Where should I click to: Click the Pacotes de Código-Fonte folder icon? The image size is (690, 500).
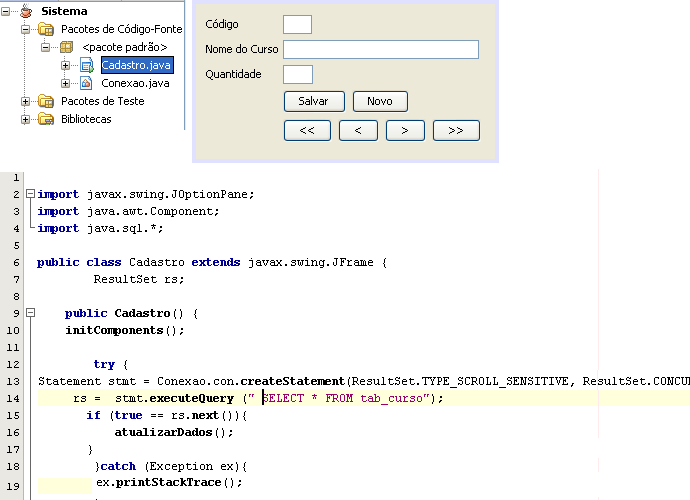[46, 29]
